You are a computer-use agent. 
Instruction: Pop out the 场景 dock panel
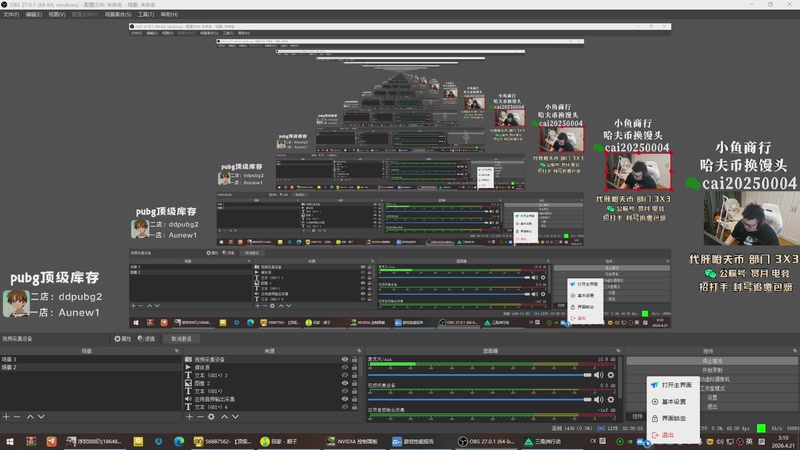[177, 351]
